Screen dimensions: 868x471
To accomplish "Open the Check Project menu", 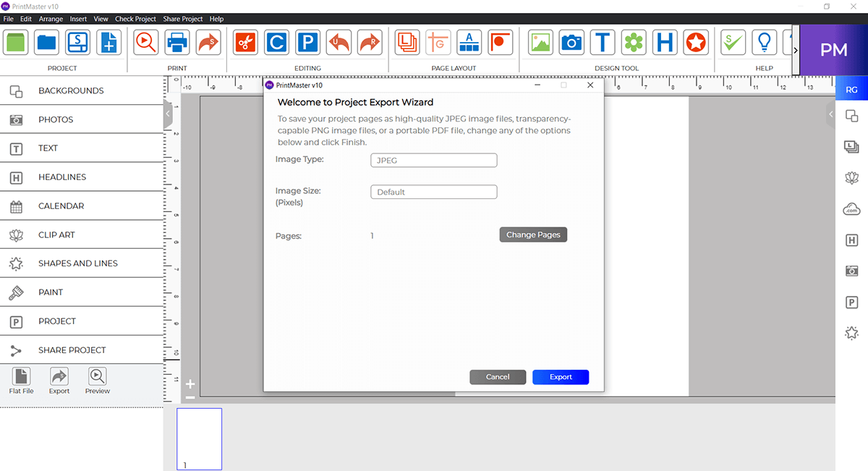I will tap(135, 19).
